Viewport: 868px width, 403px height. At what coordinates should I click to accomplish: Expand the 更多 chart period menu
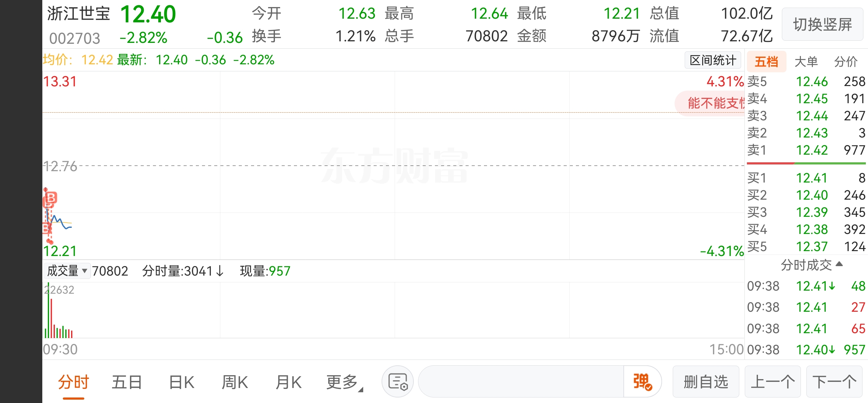point(344,382)
